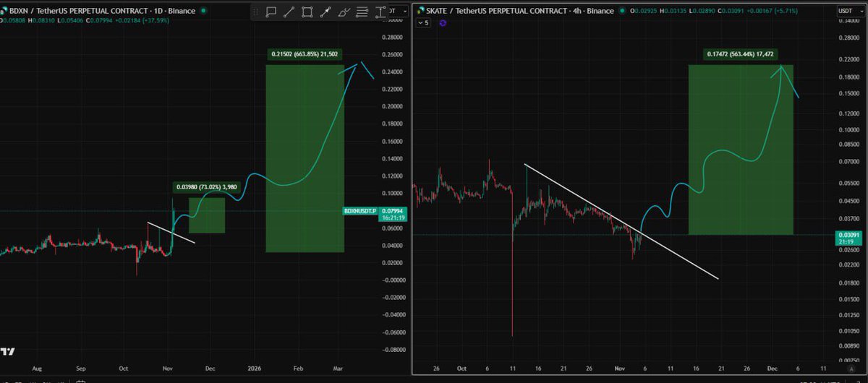Image resolution: width=868 pixels, height=383 pixels.
Task: Grab the floating toolbar drag handle
Action: pyautogui.click(x=255, y=12)
